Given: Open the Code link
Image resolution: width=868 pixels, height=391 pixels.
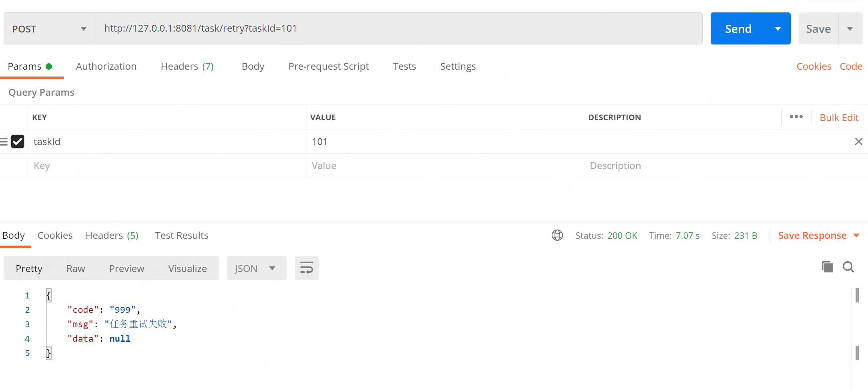Looking at the screenshot, I should [851, 67].
